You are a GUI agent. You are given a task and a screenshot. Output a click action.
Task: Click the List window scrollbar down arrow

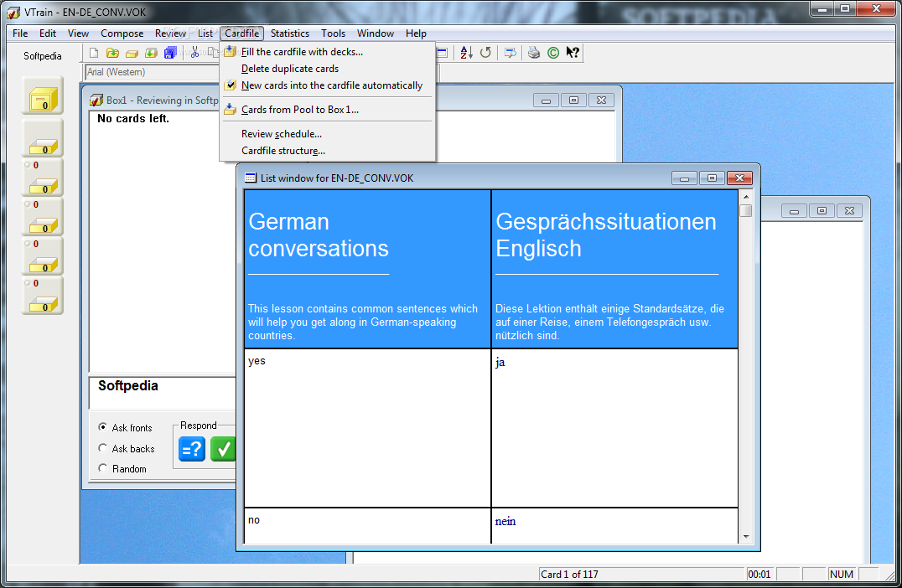(746, 537)
